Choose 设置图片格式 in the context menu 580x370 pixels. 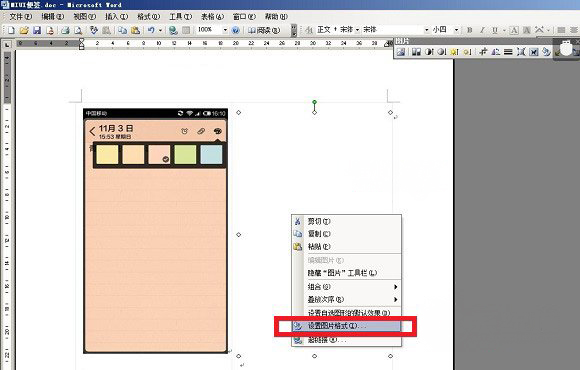tap(347, 326)
